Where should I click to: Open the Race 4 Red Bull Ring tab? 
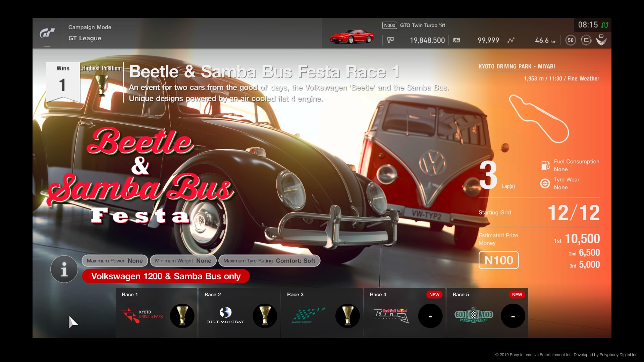pyautogui.click(x=405, y=313)
